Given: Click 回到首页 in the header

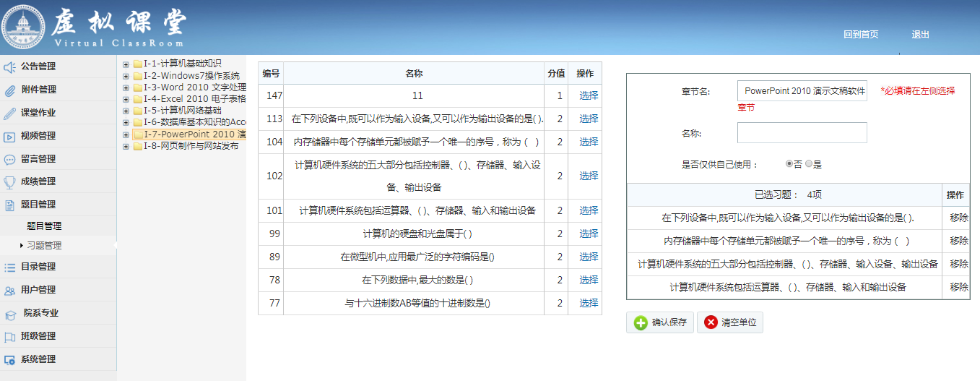Looking at the screenshot, I should (861, 35).
